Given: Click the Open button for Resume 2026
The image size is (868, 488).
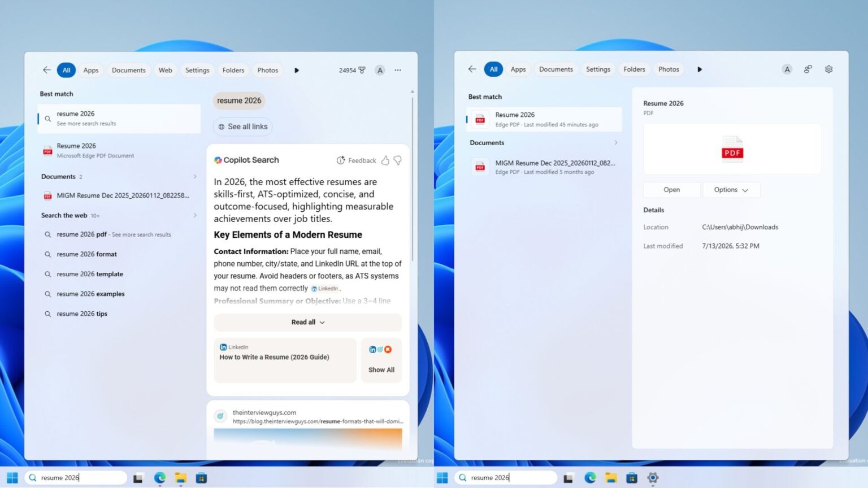Looking at the screenshot, I should coord(671,190).
